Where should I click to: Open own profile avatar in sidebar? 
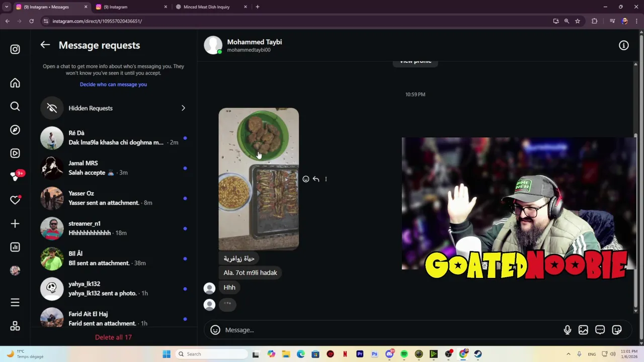[15, 270]
